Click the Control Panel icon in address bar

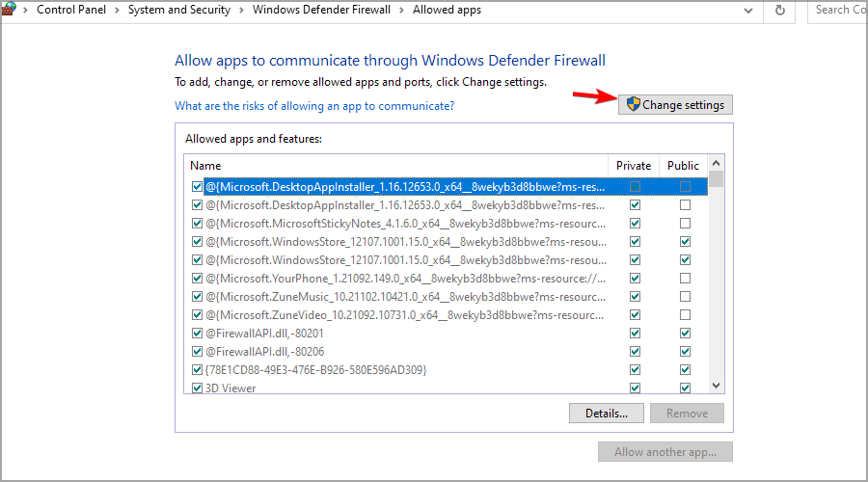(9, 9)
